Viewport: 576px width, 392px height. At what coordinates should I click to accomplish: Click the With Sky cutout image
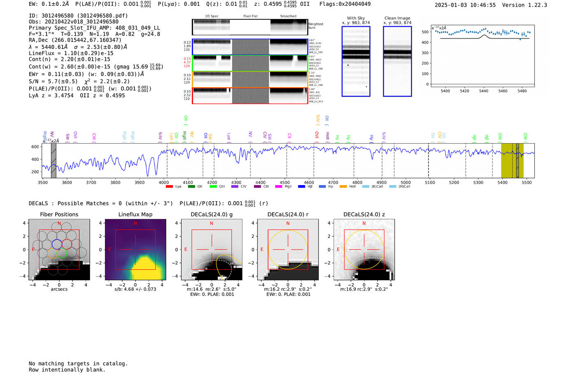356,61
